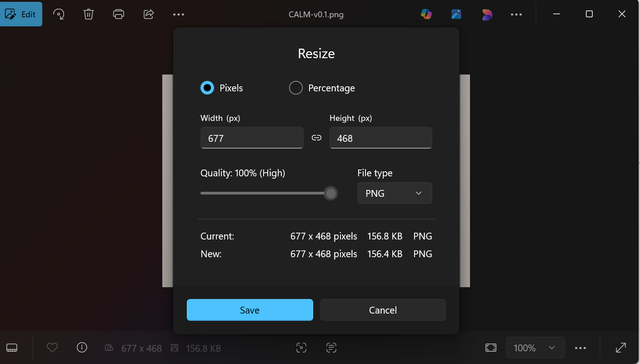
Task: Click the Height (px) input field
Action: pyautogui.click(x=381, y=138)
